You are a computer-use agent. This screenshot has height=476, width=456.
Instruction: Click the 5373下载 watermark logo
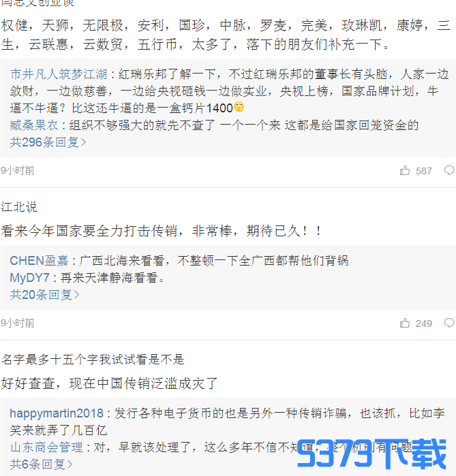371,454
